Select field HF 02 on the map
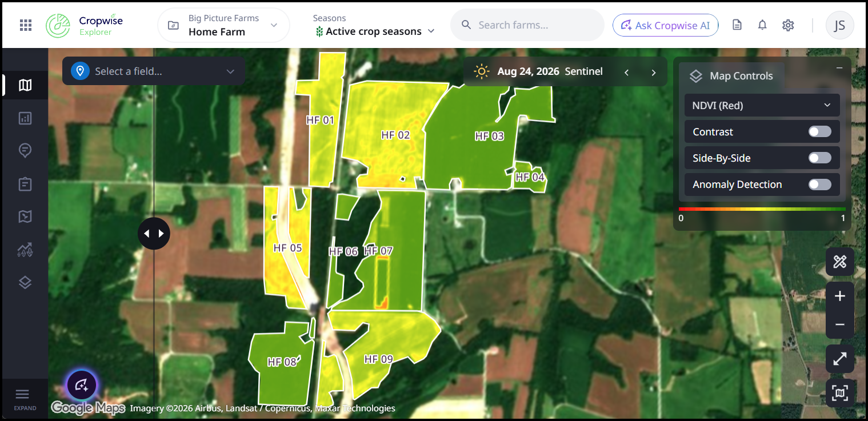This screenshot has width=868, height=421. click(x=395, y=135)
